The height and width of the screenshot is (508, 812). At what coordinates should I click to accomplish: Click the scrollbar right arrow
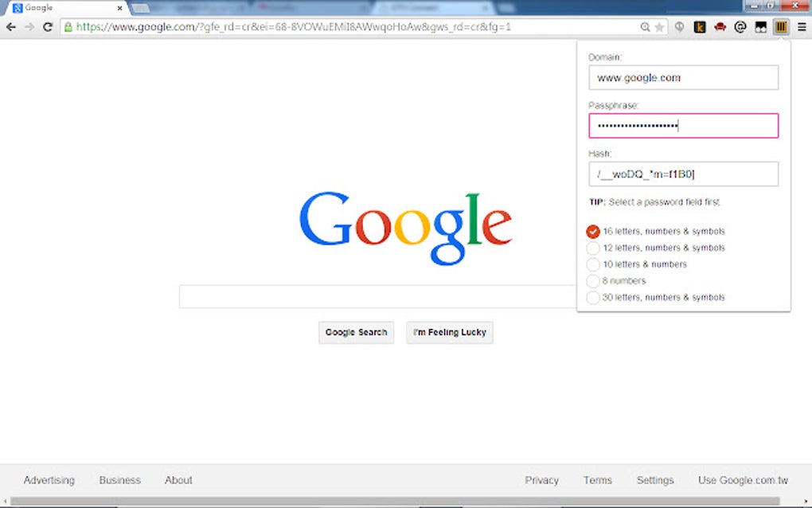click(806, 502)
